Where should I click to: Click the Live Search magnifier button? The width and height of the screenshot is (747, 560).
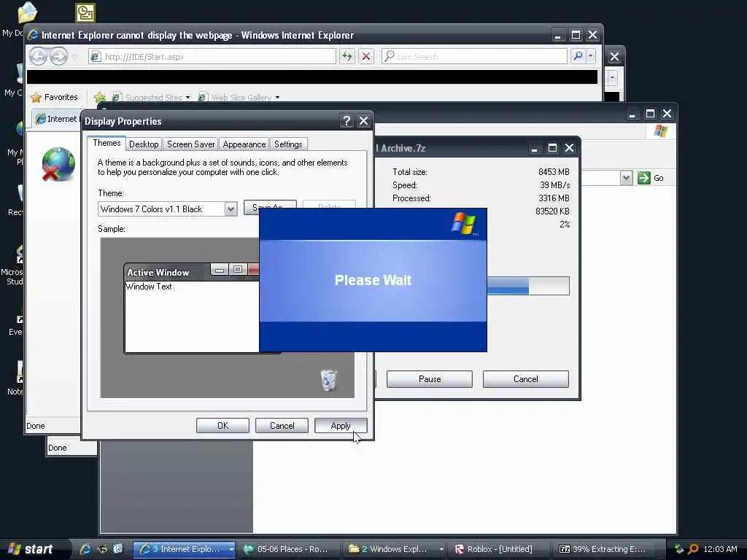[578, 56]
